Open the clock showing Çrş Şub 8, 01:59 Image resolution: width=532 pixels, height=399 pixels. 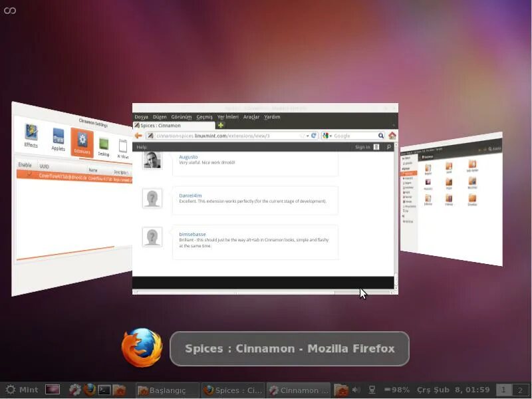tap(454, 390)
